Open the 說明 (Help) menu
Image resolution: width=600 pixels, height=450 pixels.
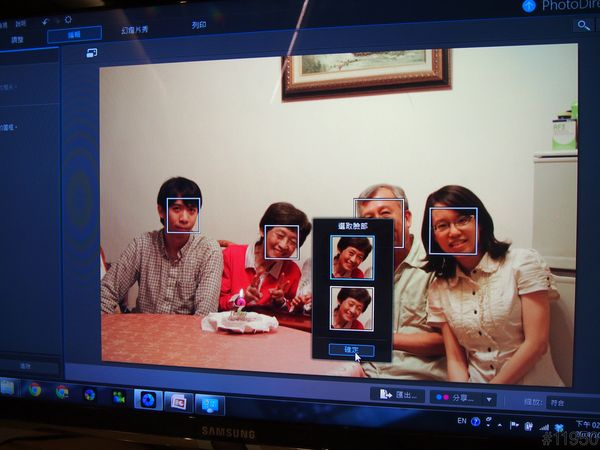click(x=21, y=24)
